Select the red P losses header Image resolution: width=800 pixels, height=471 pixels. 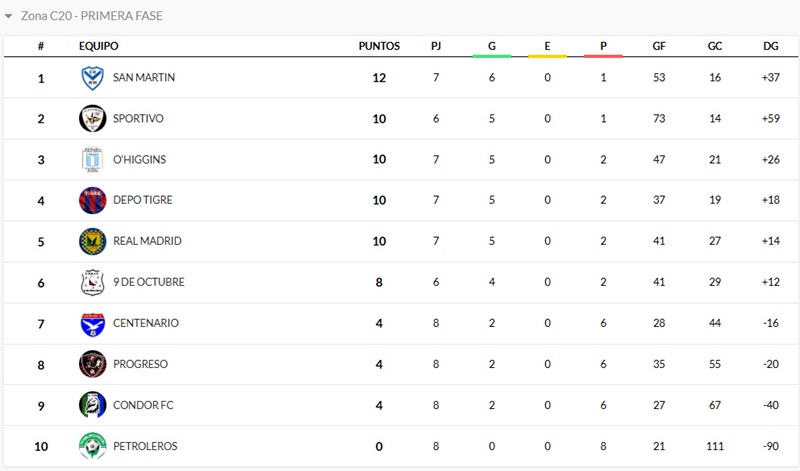click(603, 46)
